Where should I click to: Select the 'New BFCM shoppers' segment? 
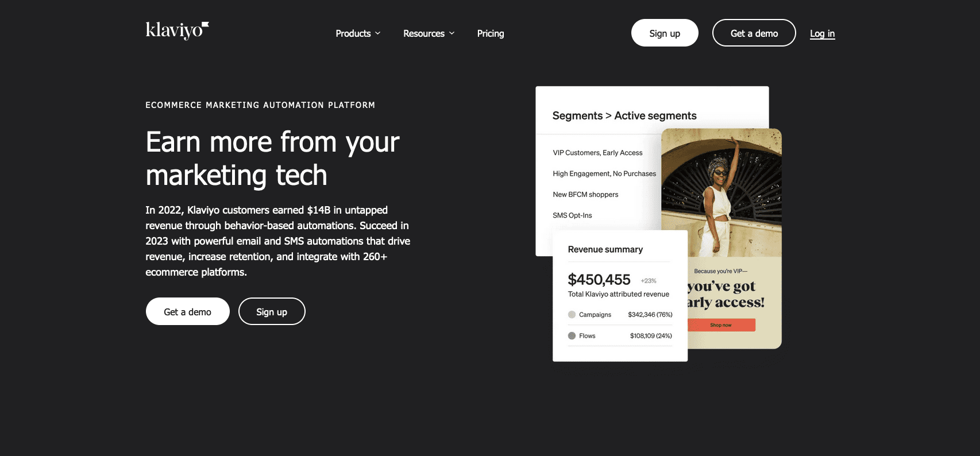585,195
